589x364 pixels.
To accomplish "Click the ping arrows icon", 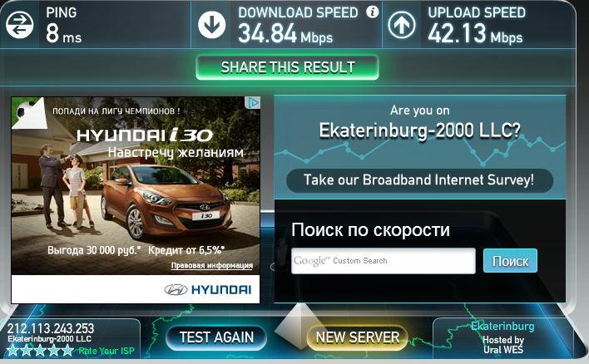I will 19,25.
